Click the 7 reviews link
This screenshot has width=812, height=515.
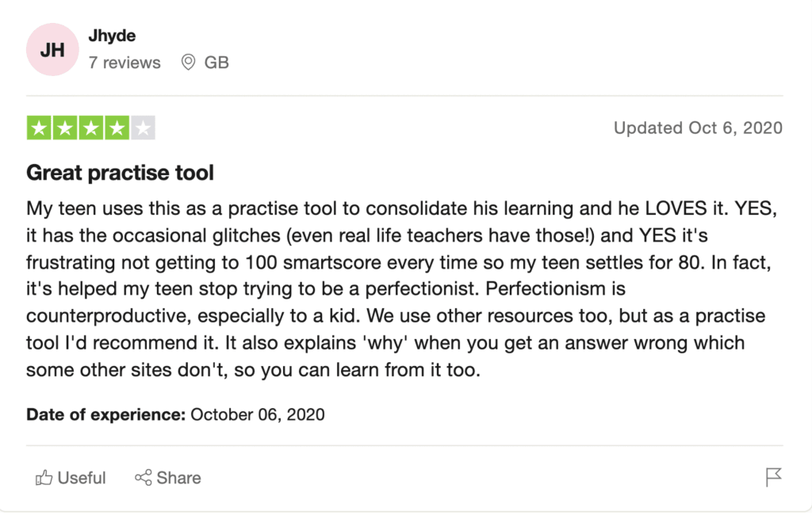124,63
